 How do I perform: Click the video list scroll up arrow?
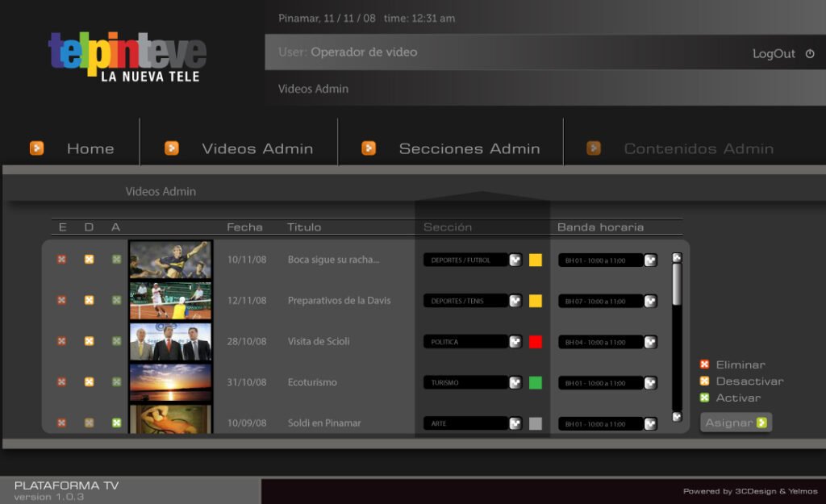pos(678,257)
